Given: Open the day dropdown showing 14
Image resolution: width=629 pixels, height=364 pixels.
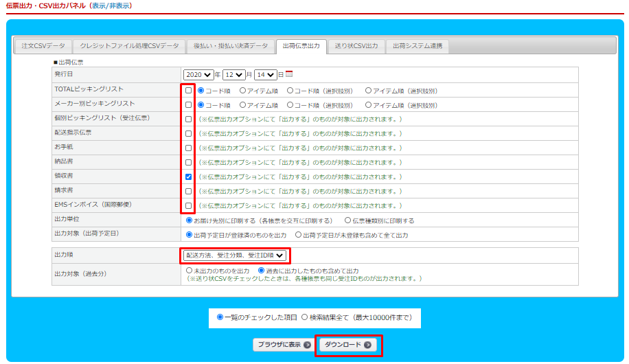Looking at the screenshot, I should pyautogui.click(x=266, y=75).
